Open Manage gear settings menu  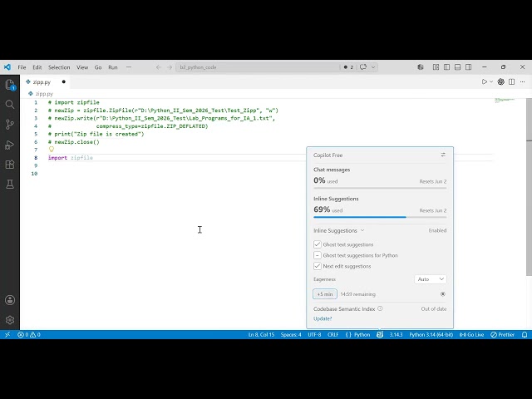(x=10, y=319)
